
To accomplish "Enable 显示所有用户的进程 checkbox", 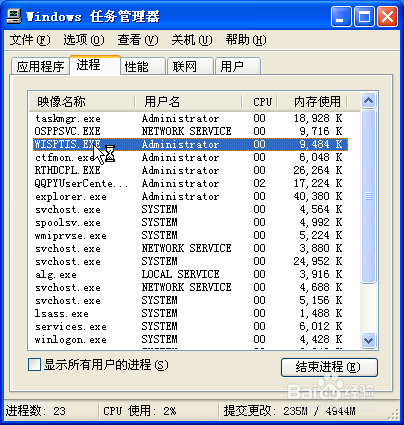I will click(35, 365).
